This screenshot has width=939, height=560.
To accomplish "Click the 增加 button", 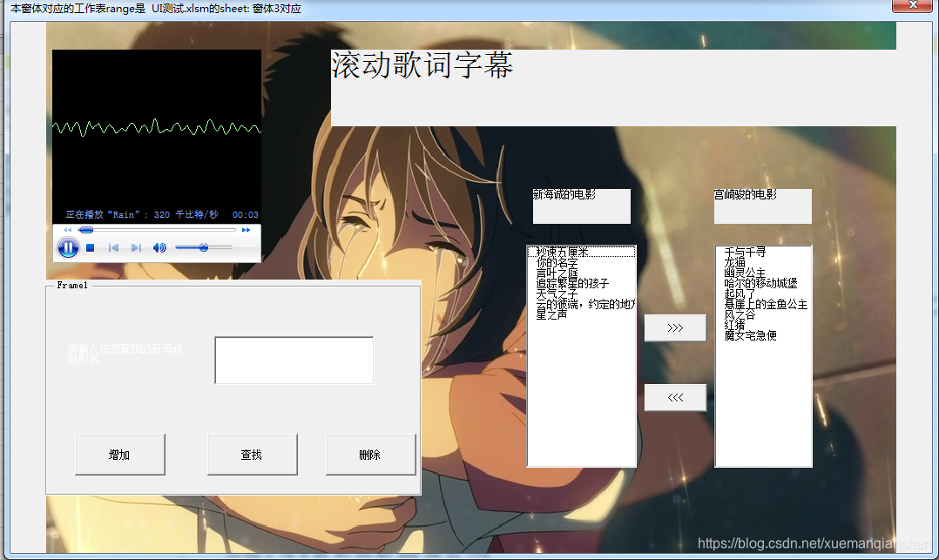I will point(120,455).
